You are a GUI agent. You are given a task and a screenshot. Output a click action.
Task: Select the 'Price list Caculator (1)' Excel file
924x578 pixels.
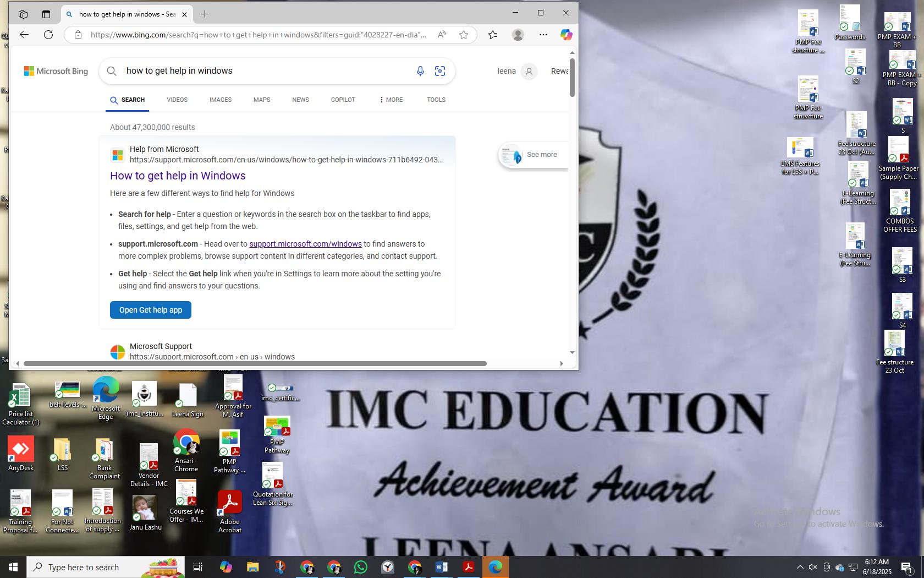click(21, 405)
